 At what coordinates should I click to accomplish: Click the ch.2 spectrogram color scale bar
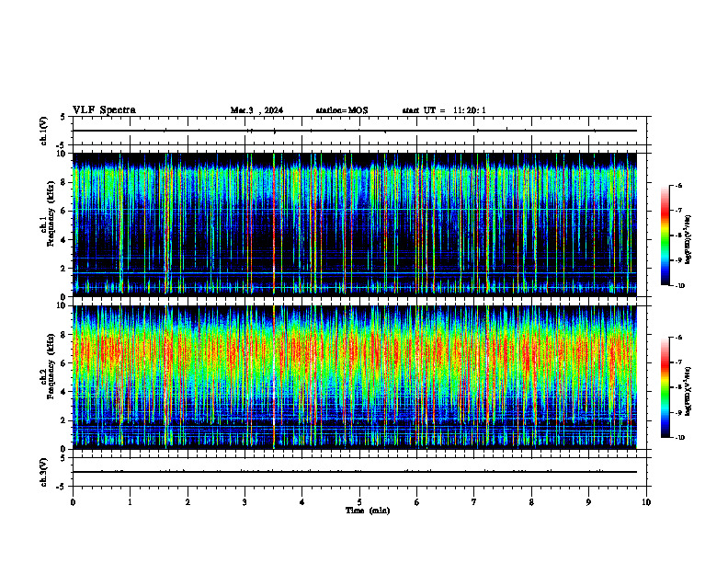pos(665,387)
